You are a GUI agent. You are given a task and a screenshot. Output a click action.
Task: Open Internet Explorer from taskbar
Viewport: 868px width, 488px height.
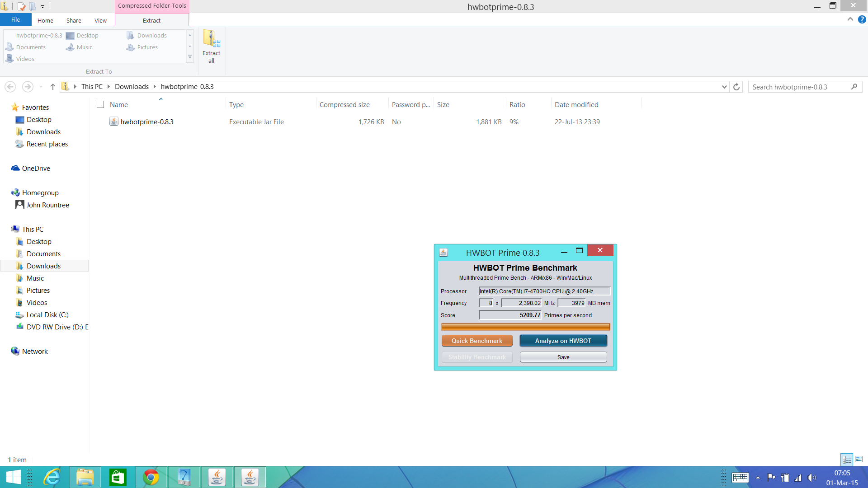coord(52,477)
